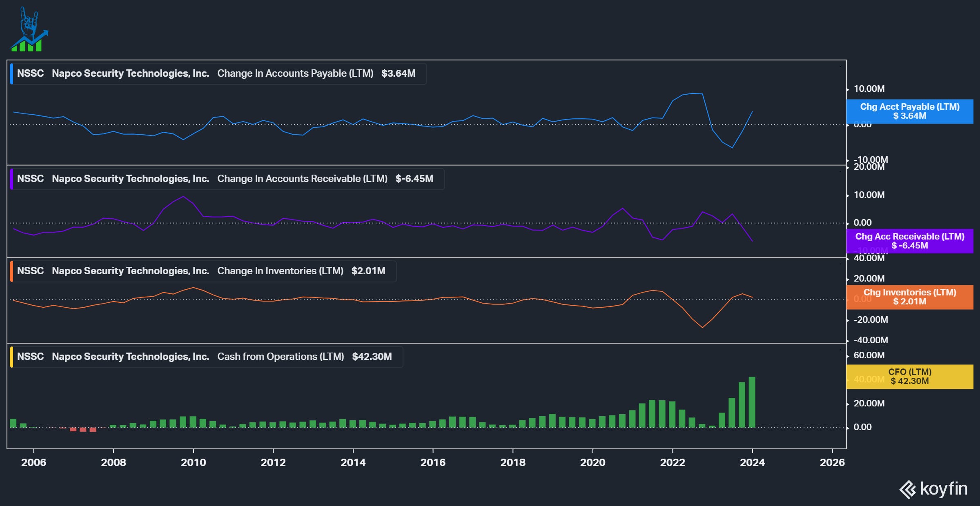The width and height of the screenshot is (980, 506).
Task: Click the -20.00M label on inventories axis
Action: (871, 320)
